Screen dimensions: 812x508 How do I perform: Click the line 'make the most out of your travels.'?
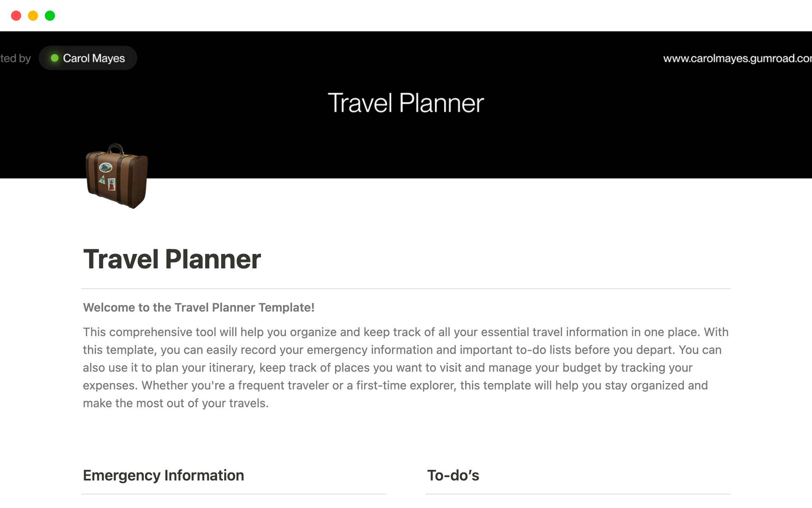pos(176,403)
